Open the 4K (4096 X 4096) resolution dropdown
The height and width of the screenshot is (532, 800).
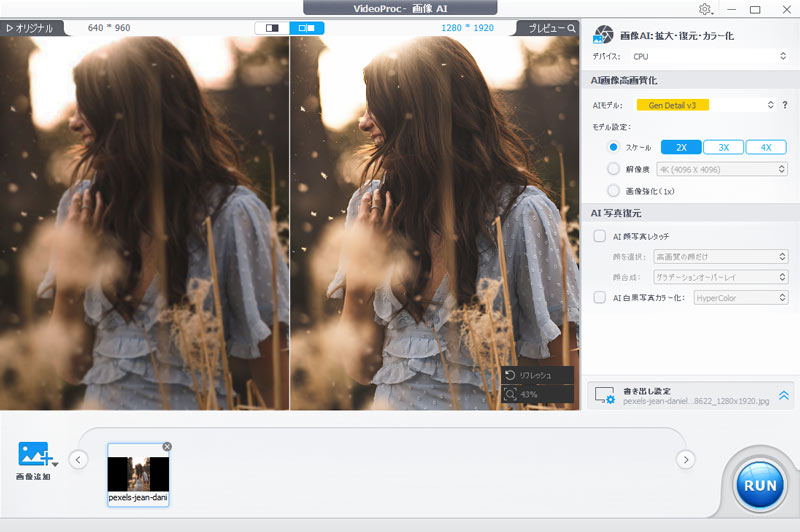[722, 169]
